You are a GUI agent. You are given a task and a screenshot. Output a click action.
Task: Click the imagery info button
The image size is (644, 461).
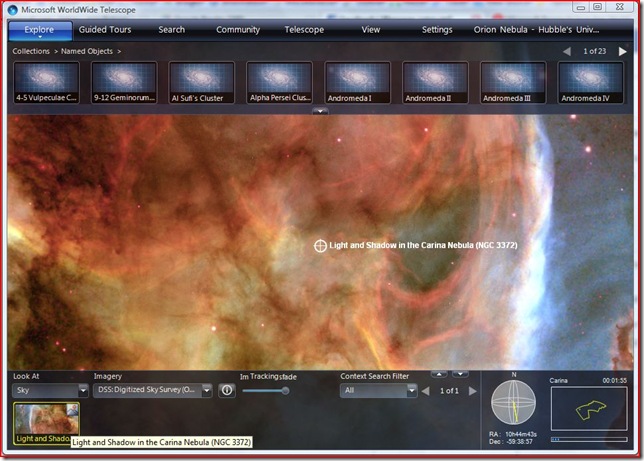(226, 390)
